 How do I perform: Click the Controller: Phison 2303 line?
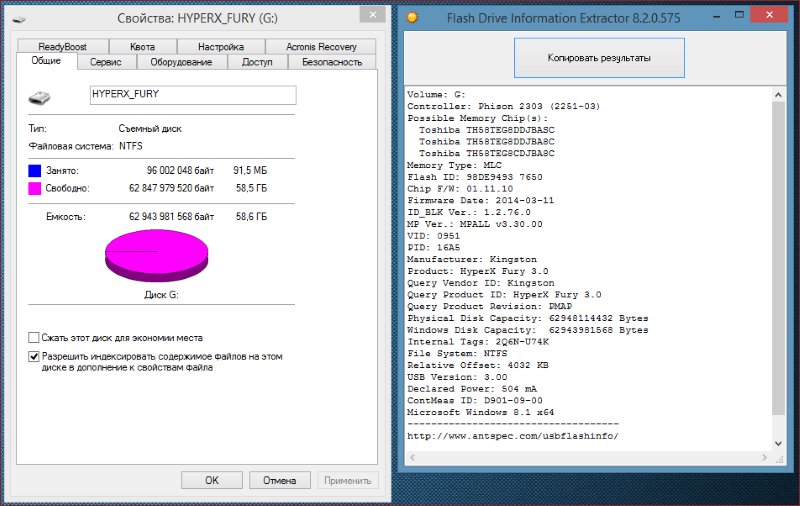tap(504, 106)
